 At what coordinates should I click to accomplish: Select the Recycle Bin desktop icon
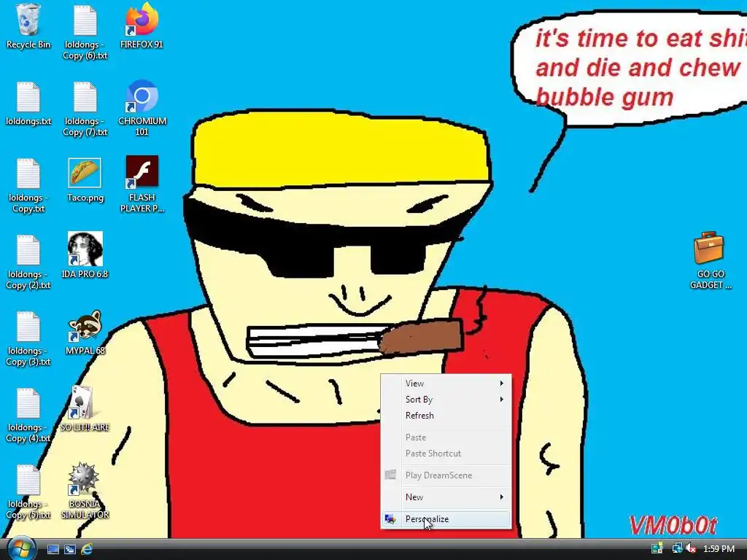pos(28,26)
